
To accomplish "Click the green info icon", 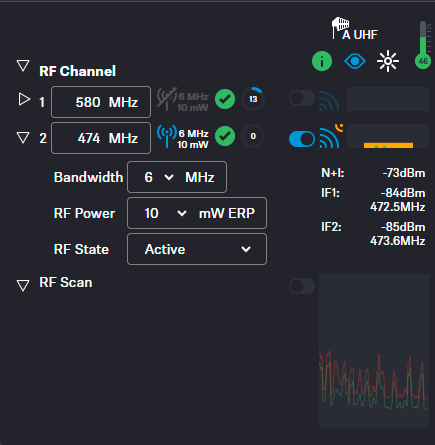I will pos(322,61).
